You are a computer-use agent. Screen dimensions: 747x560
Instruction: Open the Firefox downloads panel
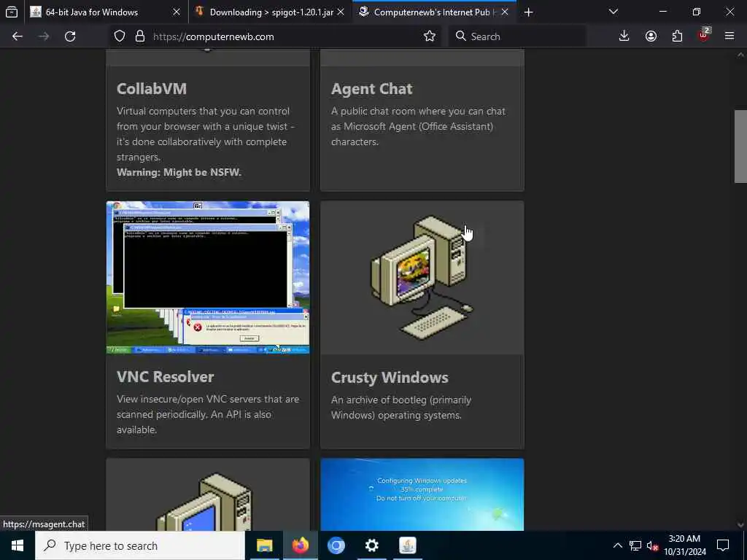(624, 36)
